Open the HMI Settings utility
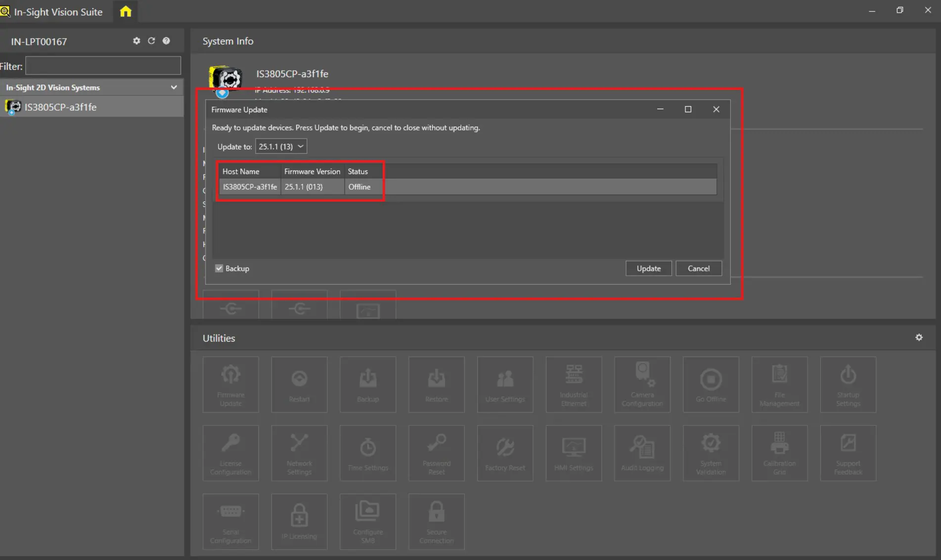The width and height of the screenshot is (941, 560). pos(574,453)
